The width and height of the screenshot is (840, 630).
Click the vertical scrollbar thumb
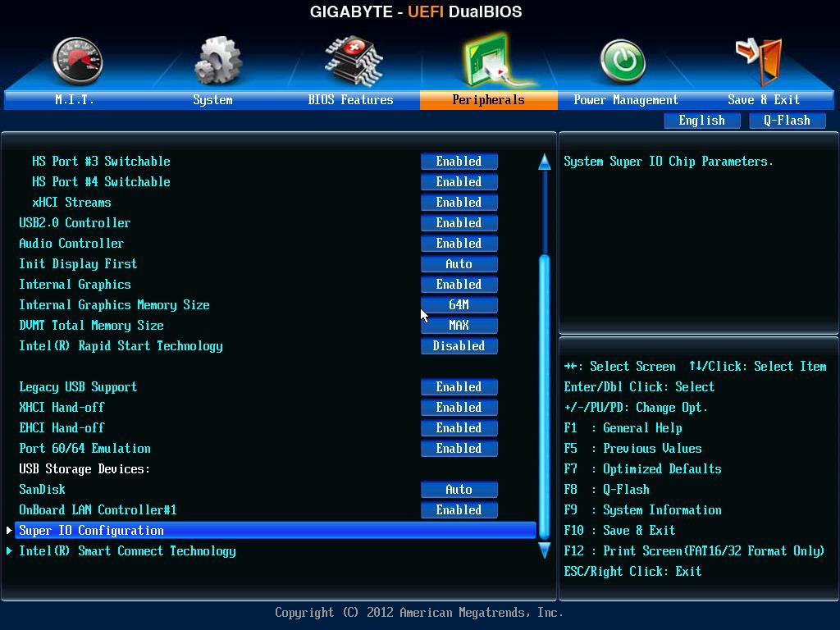545,397
